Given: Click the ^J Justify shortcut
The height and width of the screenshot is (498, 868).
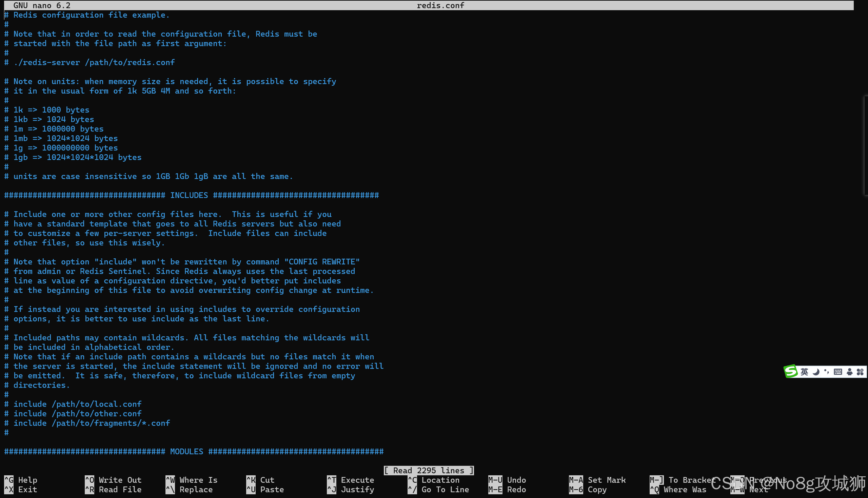Looking at the screenshot, I should coord(351,490).
